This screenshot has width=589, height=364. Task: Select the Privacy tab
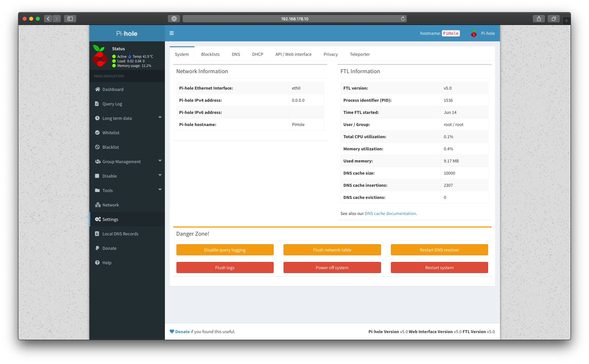[x=330, y=54]
